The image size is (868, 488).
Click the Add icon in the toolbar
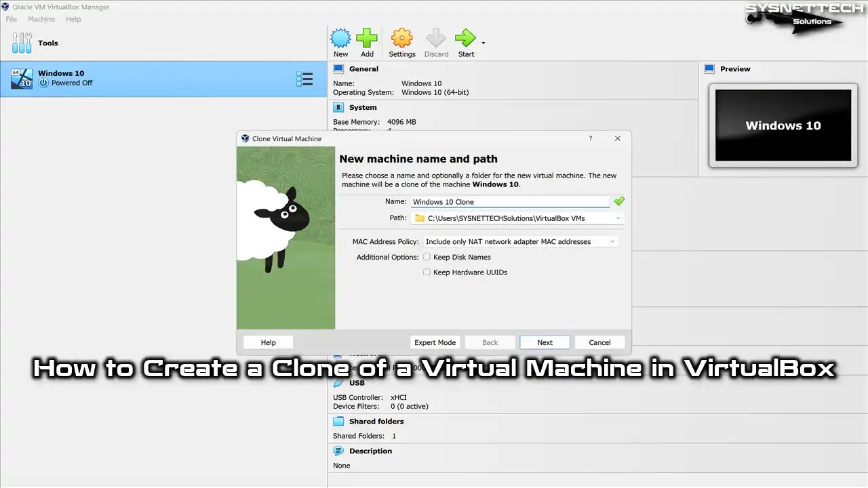coord(367,39)
